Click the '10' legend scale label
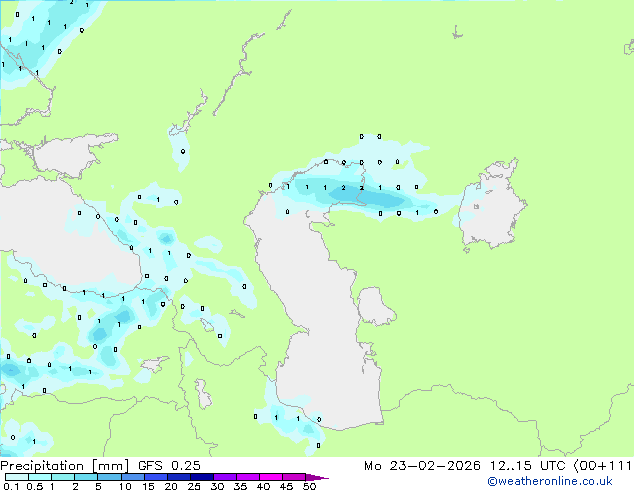This screenshot has height=490, width=634. (125, 486)
